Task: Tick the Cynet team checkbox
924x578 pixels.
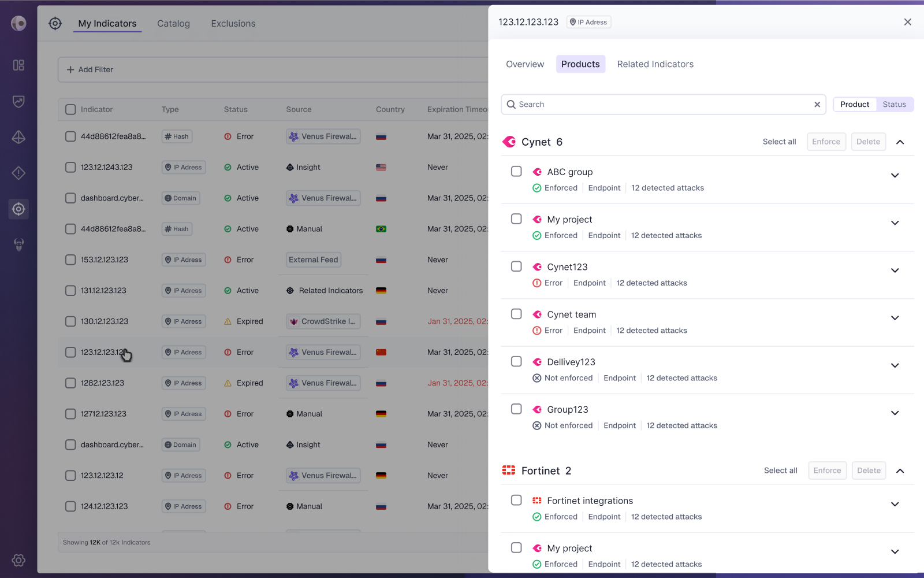Action: click(516, 314)
